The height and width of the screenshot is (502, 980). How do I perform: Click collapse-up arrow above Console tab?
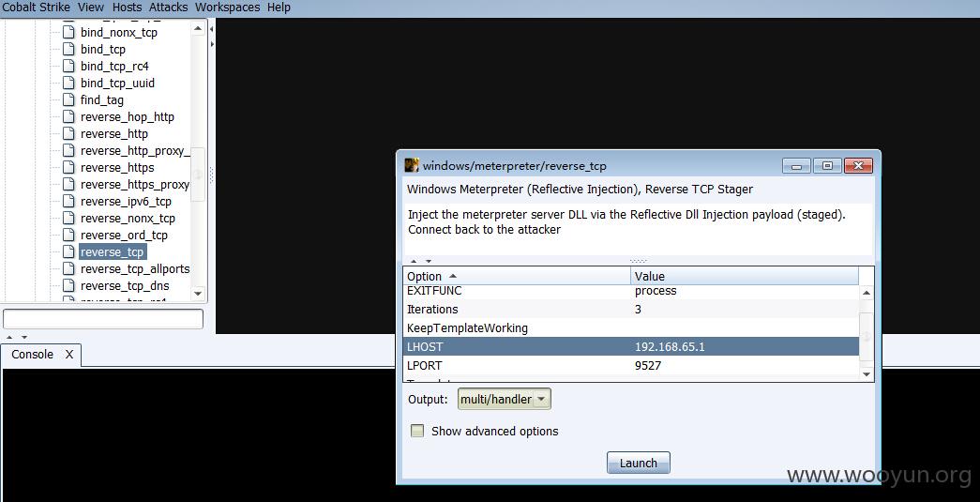pos(8,337)
